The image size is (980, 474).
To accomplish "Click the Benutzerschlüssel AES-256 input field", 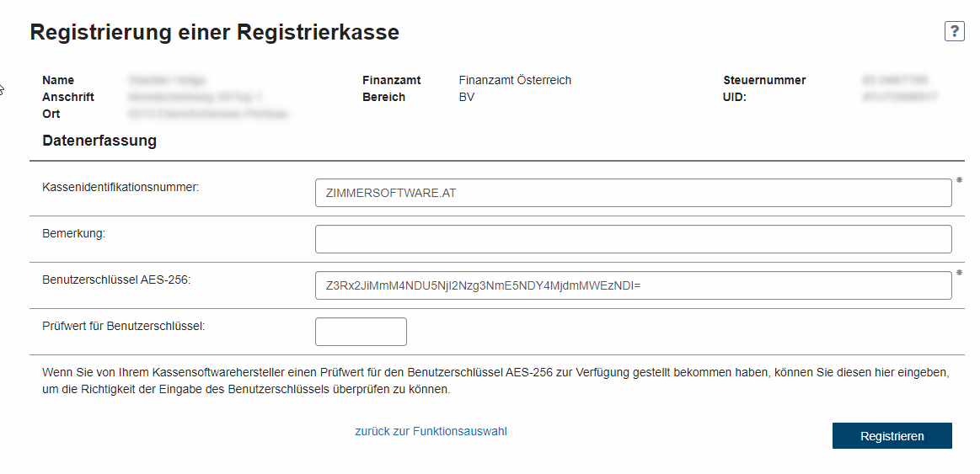I will [x=633, y=285].
